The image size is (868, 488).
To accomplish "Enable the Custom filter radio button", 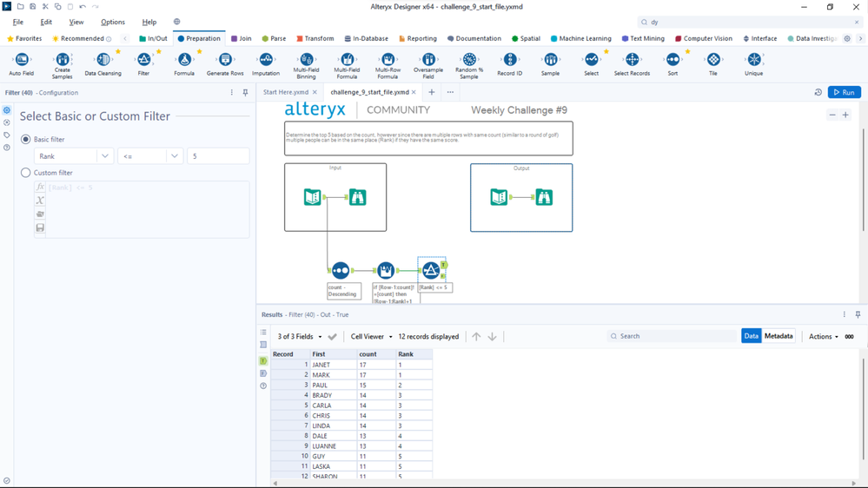I will point(26,173).
